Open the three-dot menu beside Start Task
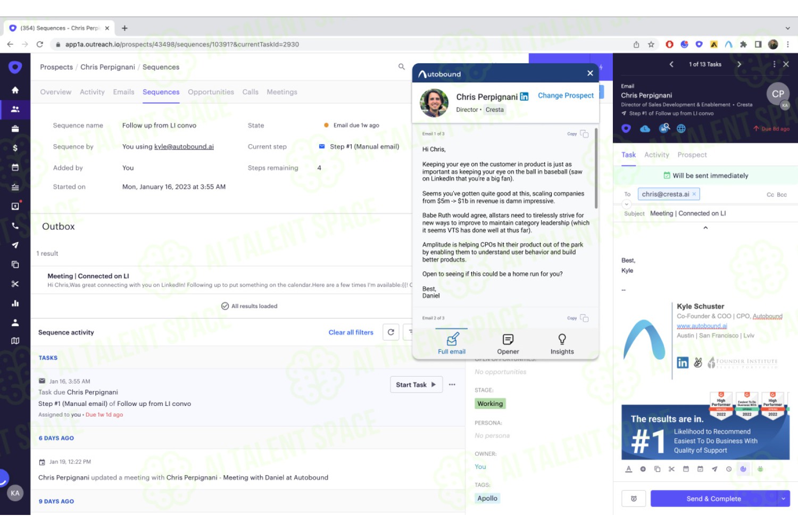798x532 pixels. pyautogui.click(x=452, y=385)
